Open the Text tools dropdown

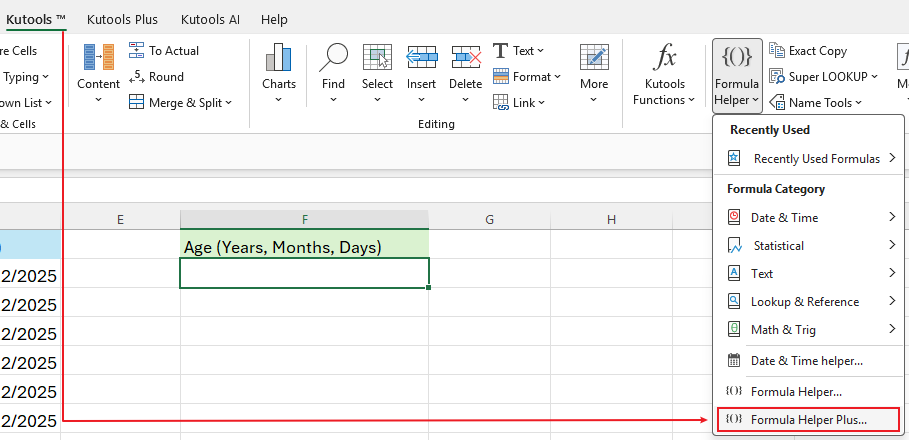(x=519, y=50)
